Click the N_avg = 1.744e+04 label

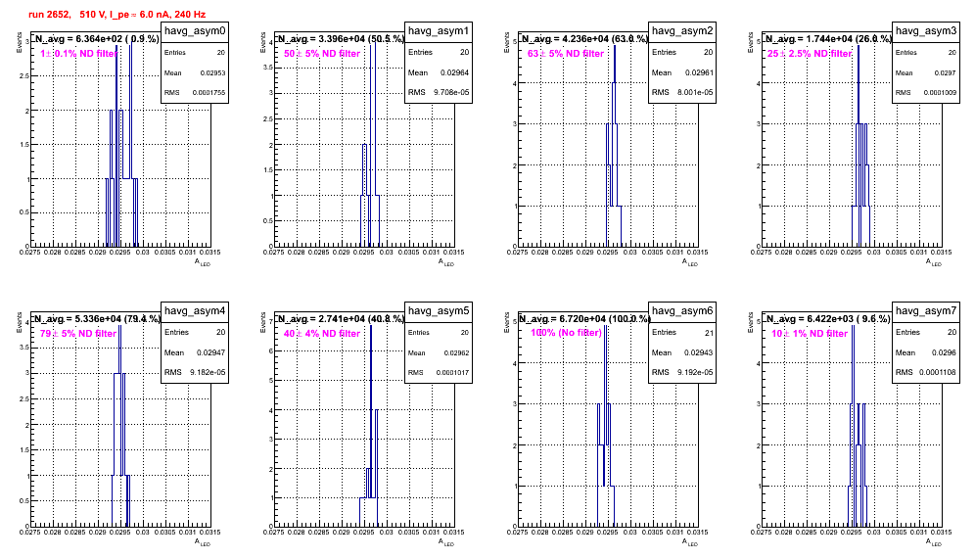pos(828,39)
